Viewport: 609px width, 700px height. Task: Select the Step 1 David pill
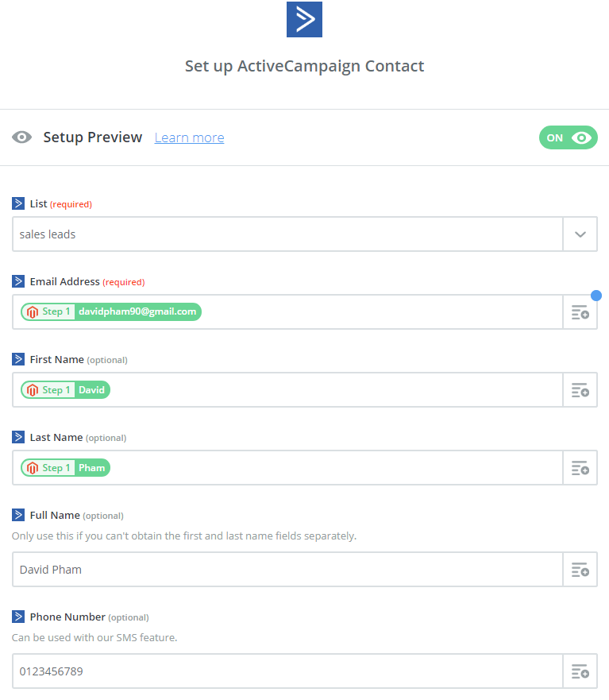click(66, 390)
